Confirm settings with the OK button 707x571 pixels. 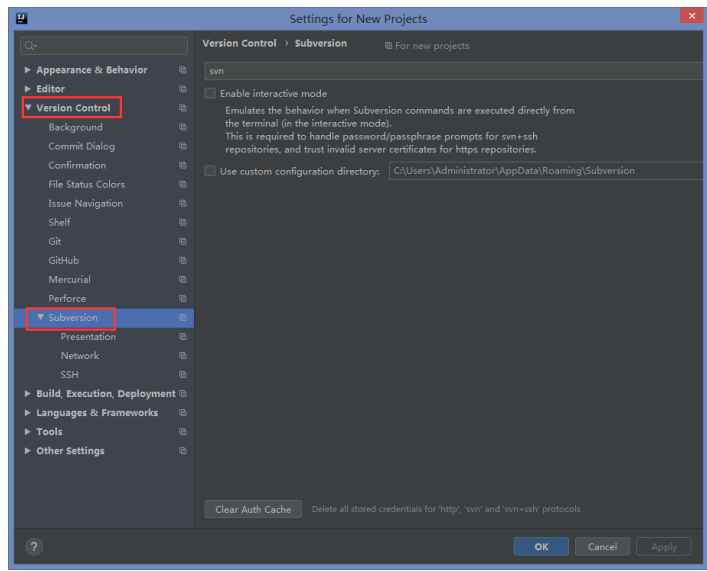pyautogui.click(x=541, y=547)
